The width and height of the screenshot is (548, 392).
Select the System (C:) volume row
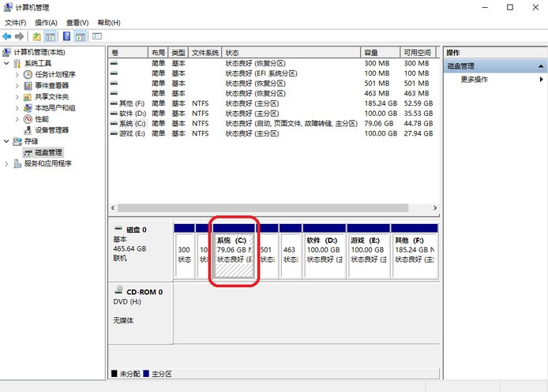(272, 124)
